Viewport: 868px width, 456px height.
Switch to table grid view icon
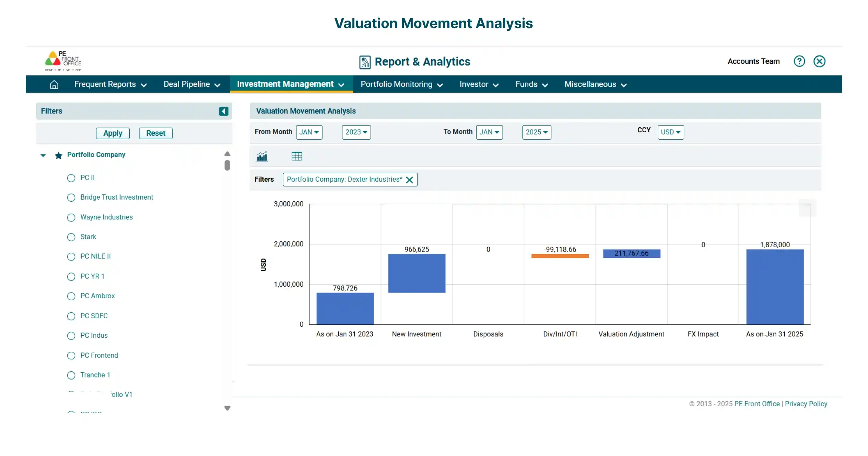[297, 156]
